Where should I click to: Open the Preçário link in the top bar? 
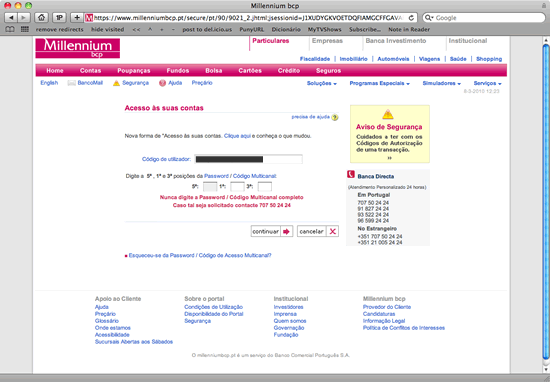click(x=202, y=83)
